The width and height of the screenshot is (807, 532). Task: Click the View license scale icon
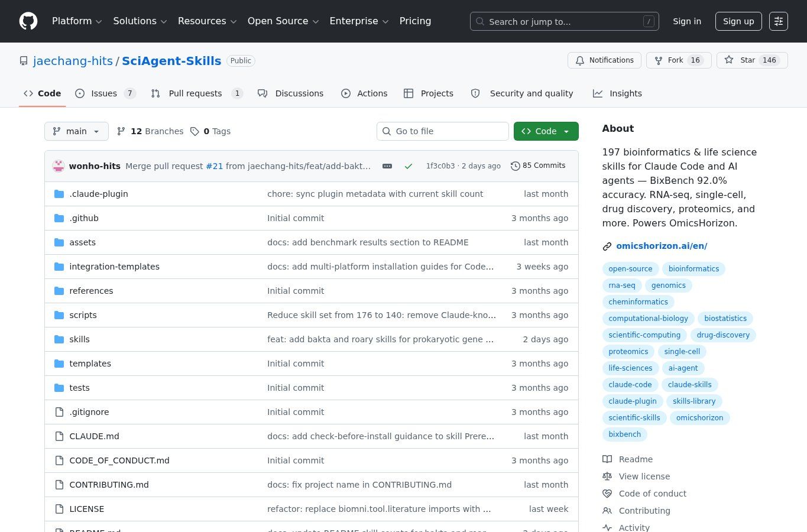tap(607, 476)
